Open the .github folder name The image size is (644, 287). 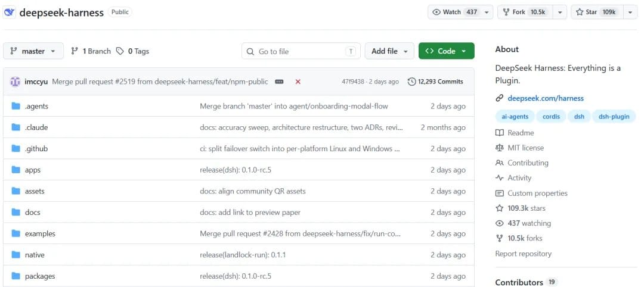pos(36,148)
